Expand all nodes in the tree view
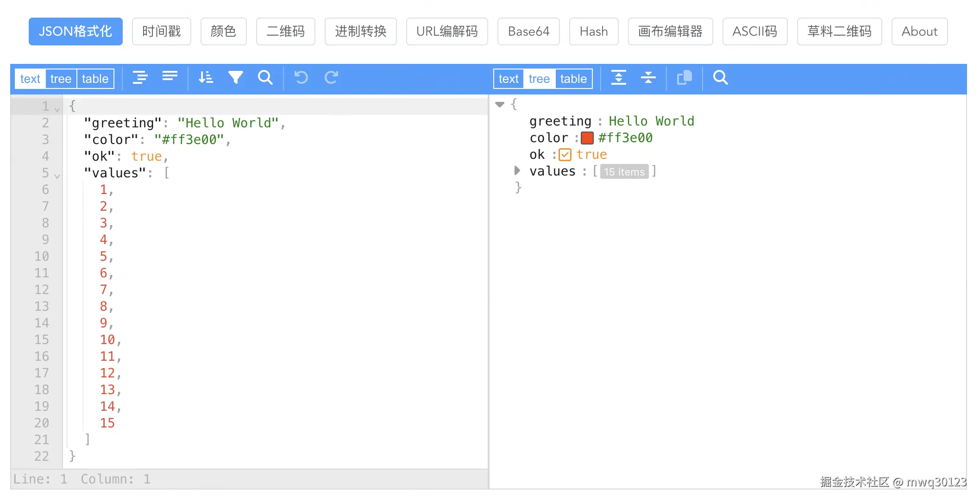980x502 pixels. point(619,78)
